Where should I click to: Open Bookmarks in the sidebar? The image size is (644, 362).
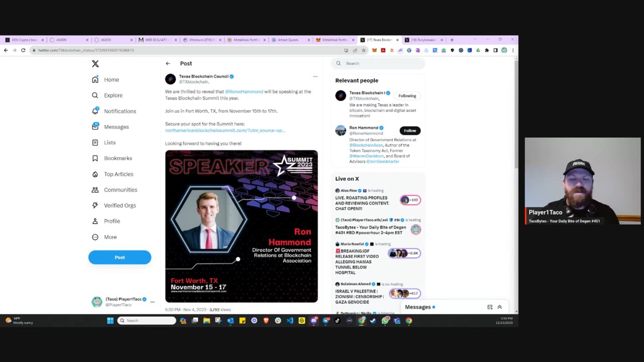[x=112, y=158]
